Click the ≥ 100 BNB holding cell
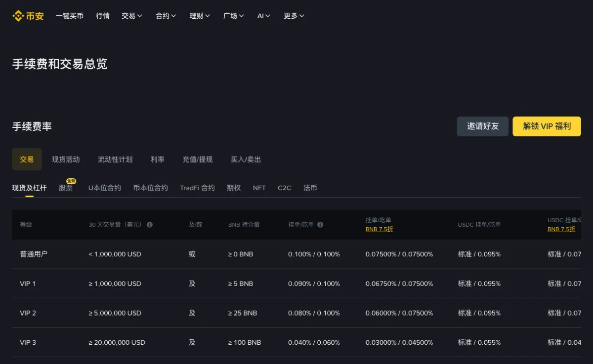 (x=245, y=342)
